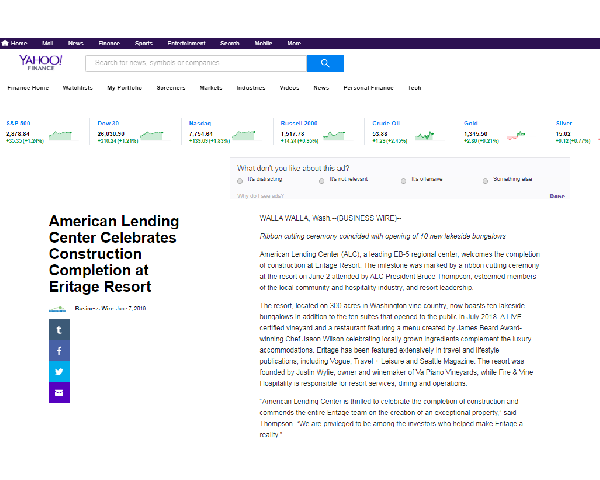600x480 pixels.
Task: Go to News in the top bar
Action: tap(75, 43)
